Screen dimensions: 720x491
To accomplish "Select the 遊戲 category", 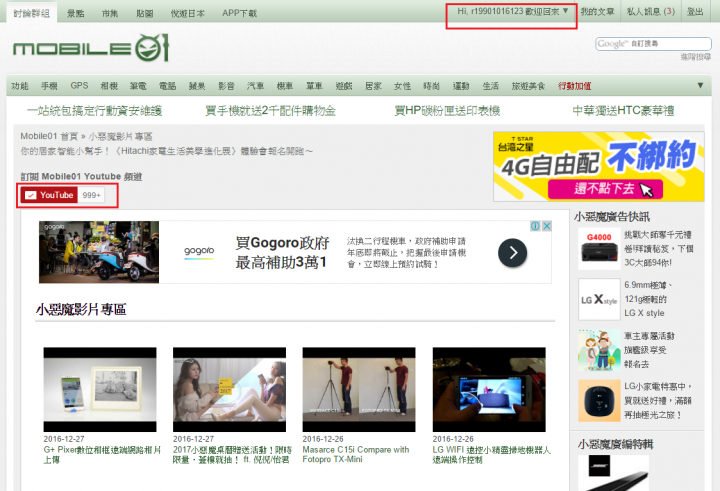I will [x=344, y=86].
